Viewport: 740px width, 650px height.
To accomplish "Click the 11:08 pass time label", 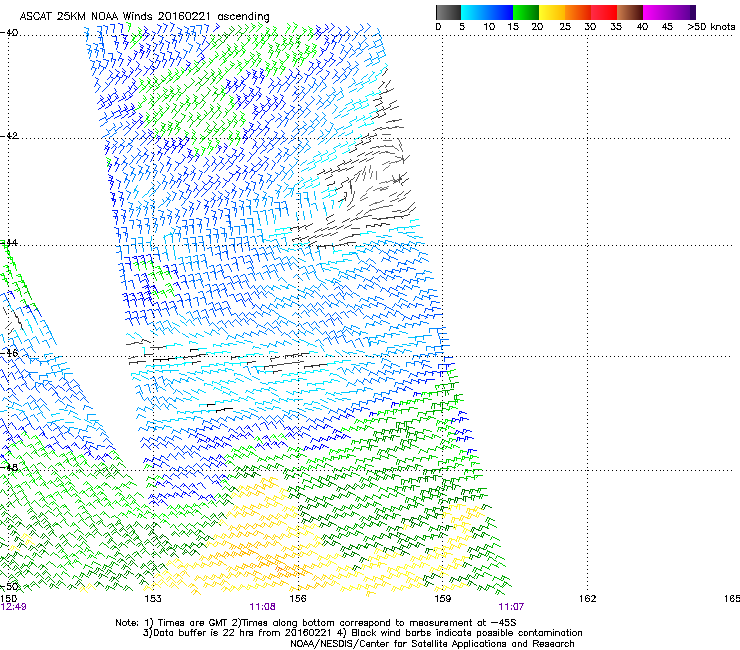I will [262, 607].
